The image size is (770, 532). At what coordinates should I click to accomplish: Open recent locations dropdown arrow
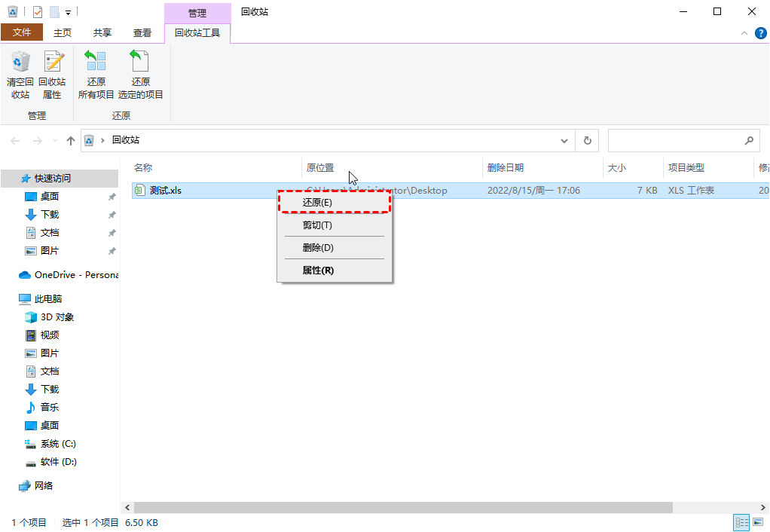(55, 141)
